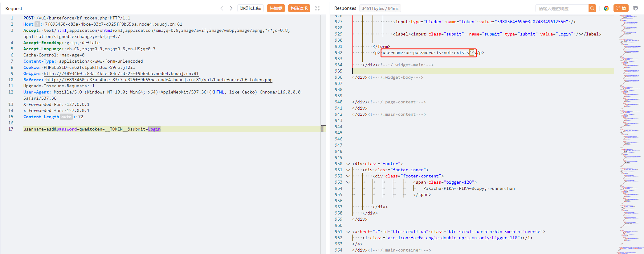Click the Referer URL link in request
This screenshot has height=254, width=644.
159,80
